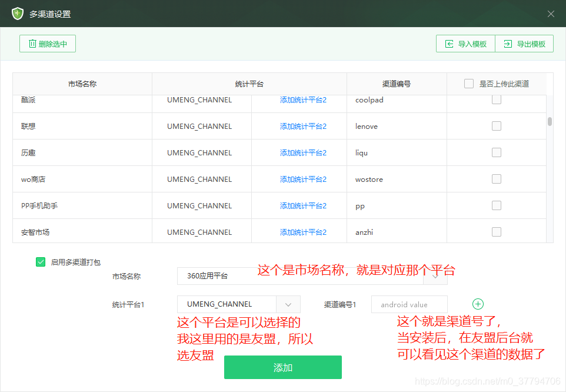Open 添加统计平台2 link for 历趣
The image size is (566, 392).
coord(303,152)
